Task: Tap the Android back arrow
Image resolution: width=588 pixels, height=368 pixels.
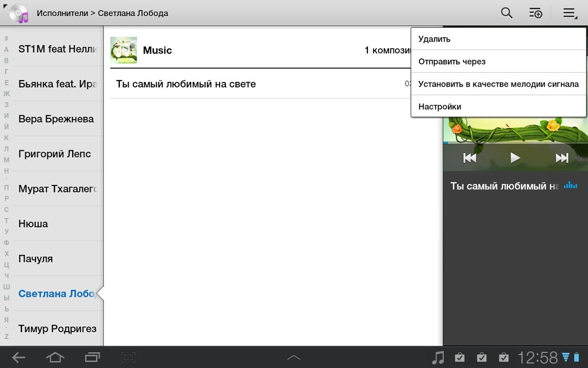Action: (19, 358)
